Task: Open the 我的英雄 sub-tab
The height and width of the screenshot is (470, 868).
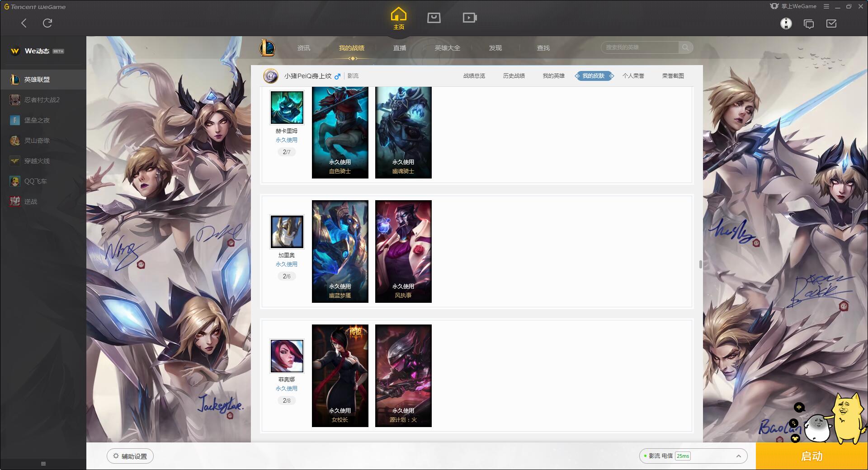Action: 554,76
